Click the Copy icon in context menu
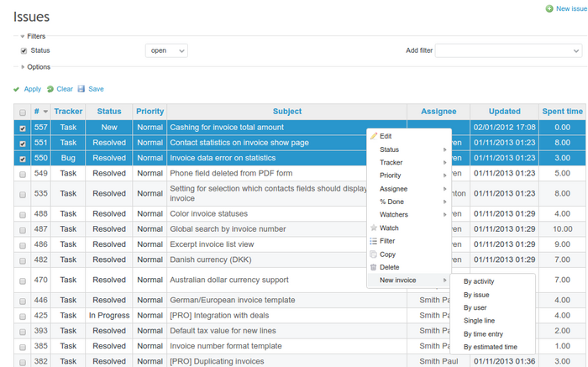 pyautogui.click(x=374, y=254)
